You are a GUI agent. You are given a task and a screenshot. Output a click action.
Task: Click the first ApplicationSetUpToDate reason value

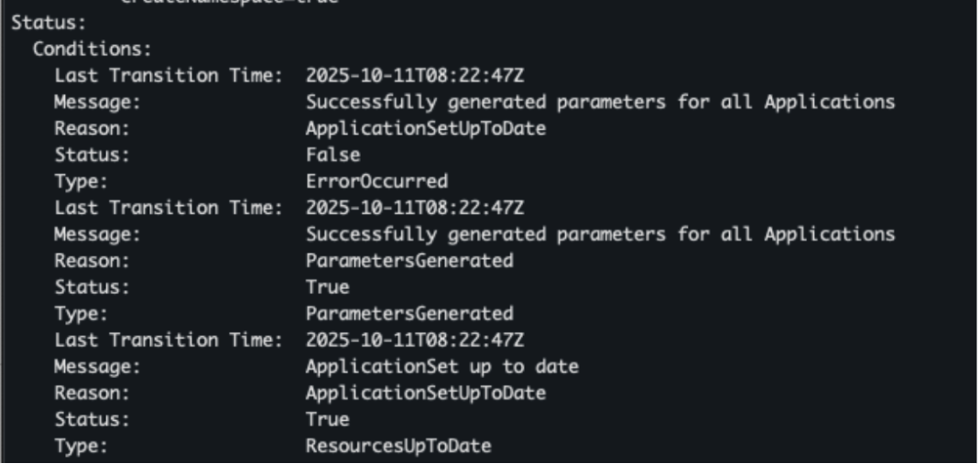(x=426, y=128)
